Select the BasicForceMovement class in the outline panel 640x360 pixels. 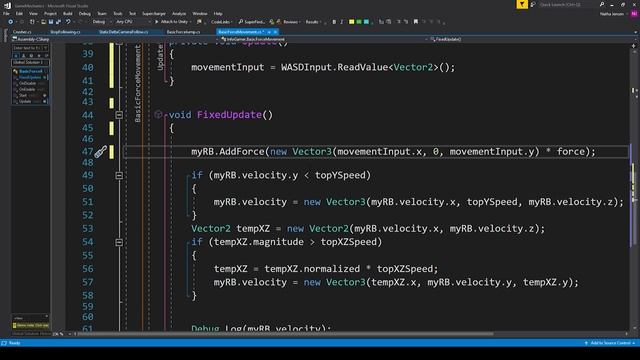tap(31, 71)
